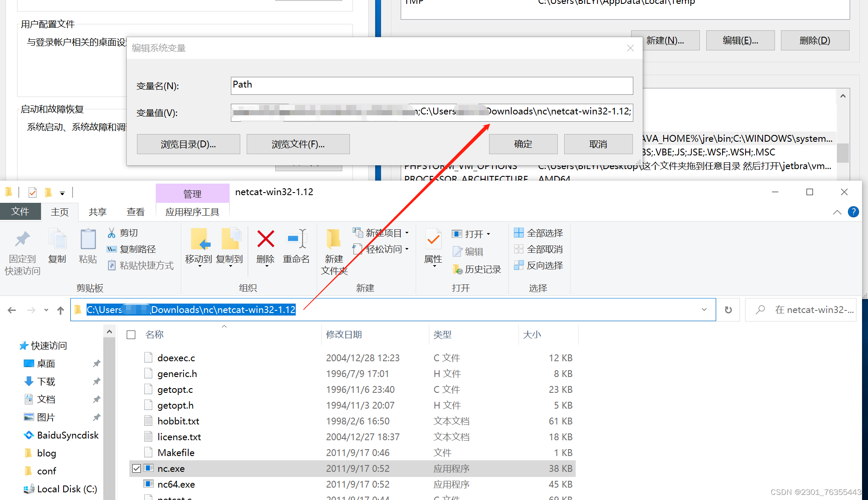The height and width of the screenshot is (500, 868).
Task: Switch to the Share tab
Action: tap(97, 212)
